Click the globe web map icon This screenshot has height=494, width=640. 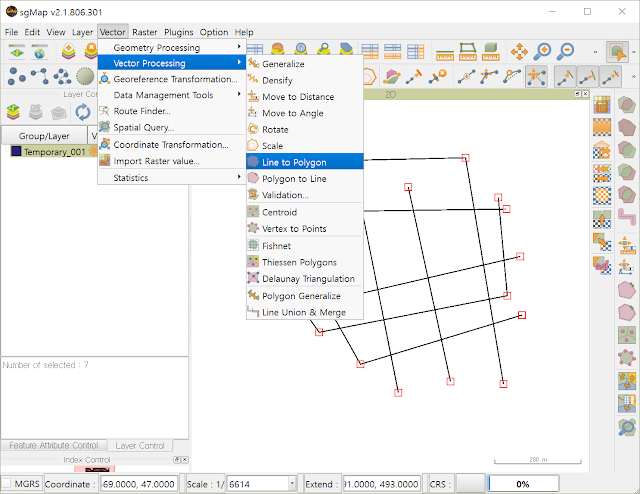(40, 52)
